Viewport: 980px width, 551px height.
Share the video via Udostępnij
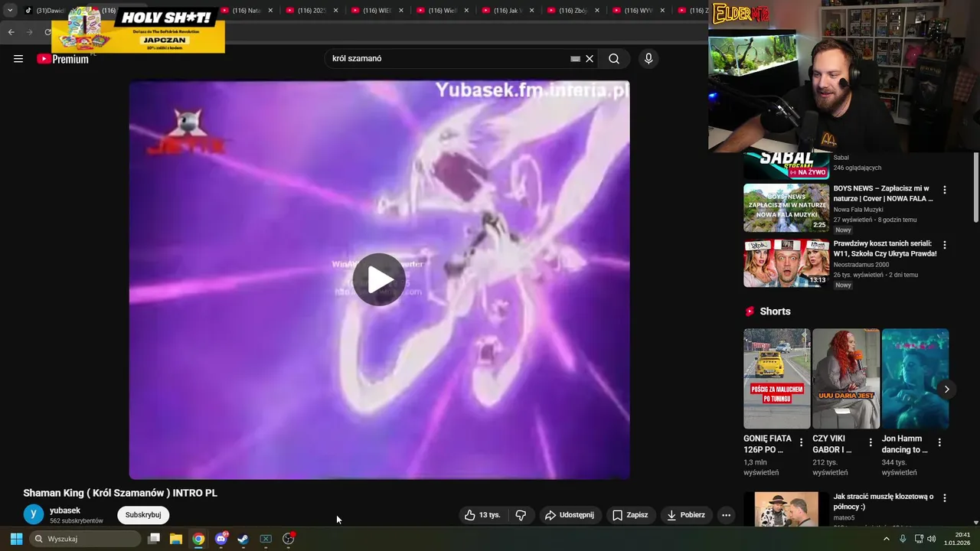(570, 515)
